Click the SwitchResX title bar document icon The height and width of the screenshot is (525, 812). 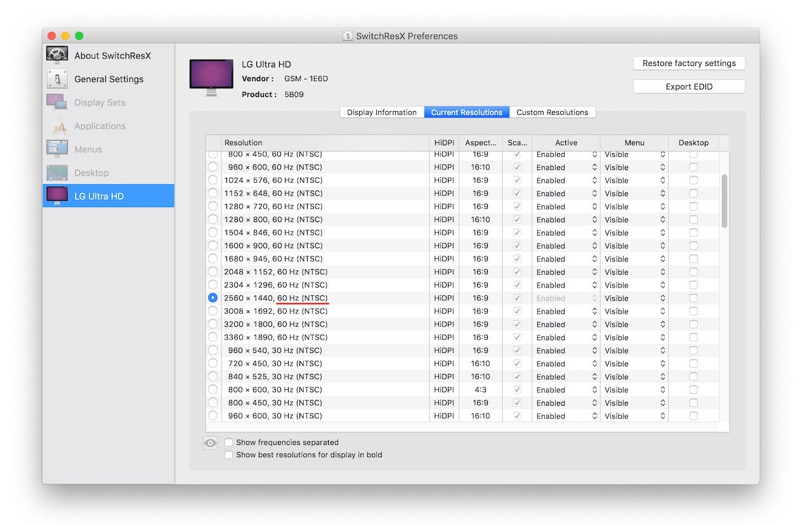[x=348, y=36]
